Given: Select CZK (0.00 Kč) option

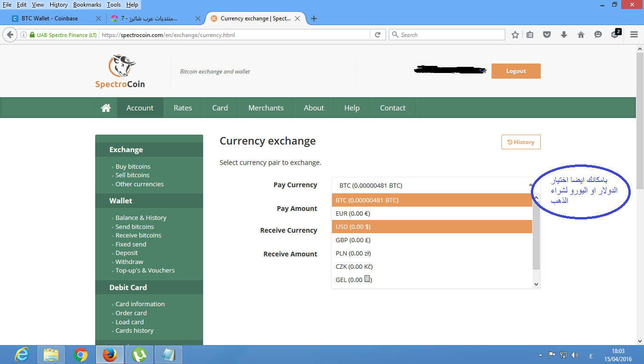Looking at the screenshot, I should pyautogui.click(x=432, y=266).
